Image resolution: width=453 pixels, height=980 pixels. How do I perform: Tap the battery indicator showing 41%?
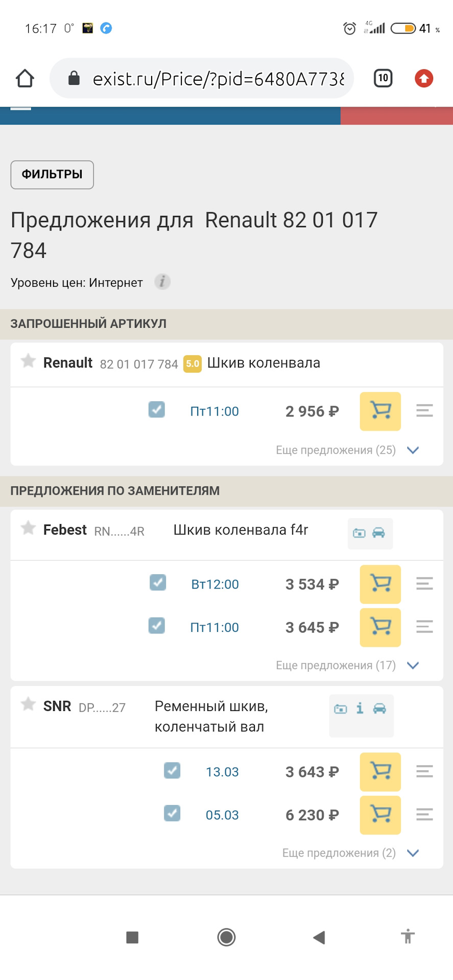tap(403, 28)
